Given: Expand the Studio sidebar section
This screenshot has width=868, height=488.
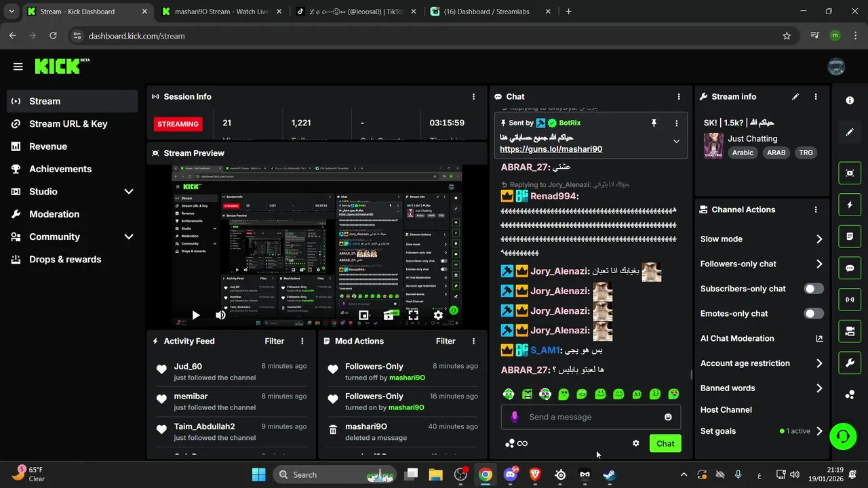Looking at the screenshot, I should coord(128,192).
